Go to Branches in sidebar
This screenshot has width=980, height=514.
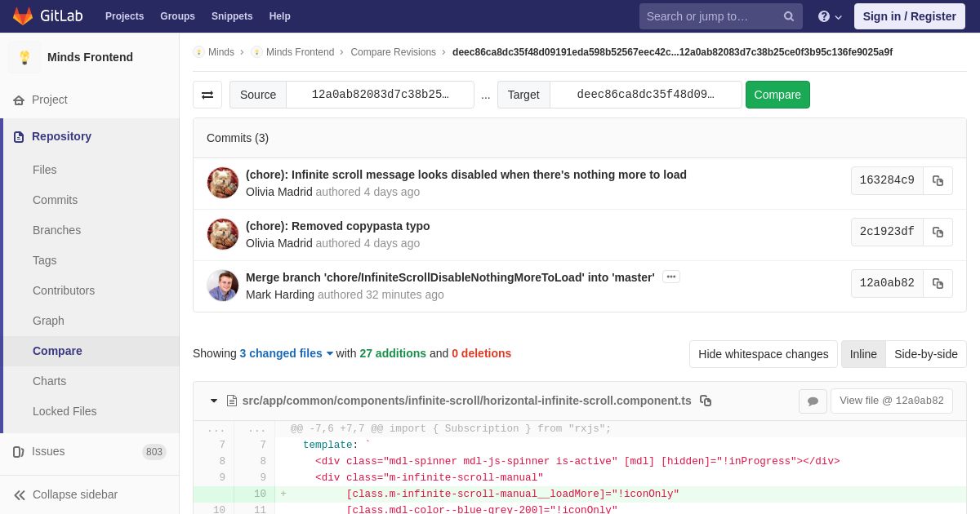[x=56, y=230]
